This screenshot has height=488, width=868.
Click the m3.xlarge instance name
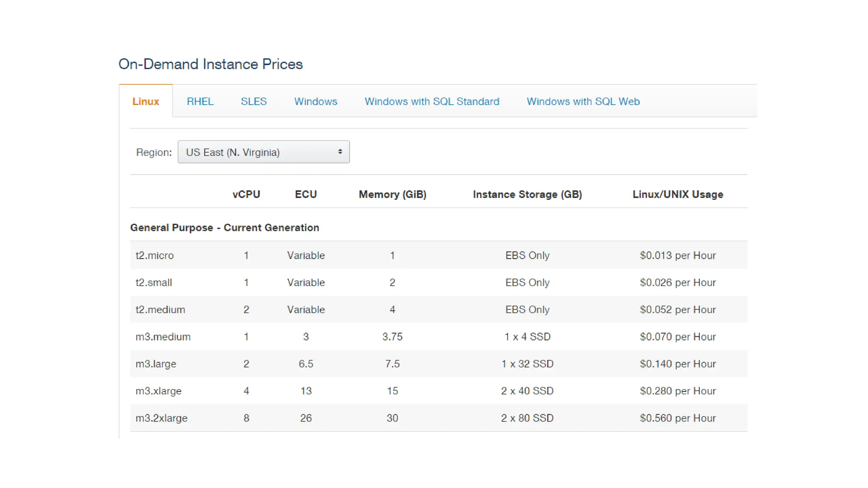coord(159,391)
